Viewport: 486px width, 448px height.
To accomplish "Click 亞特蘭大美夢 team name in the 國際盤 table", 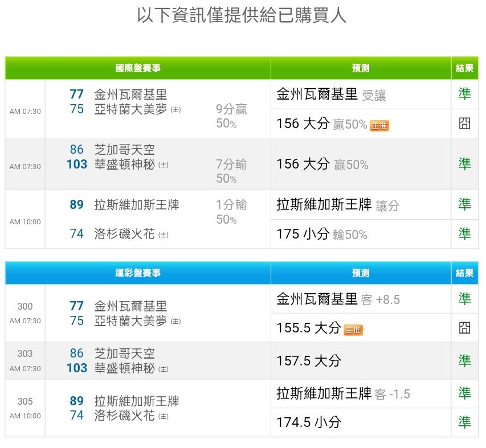I will (x=131, y=109).
